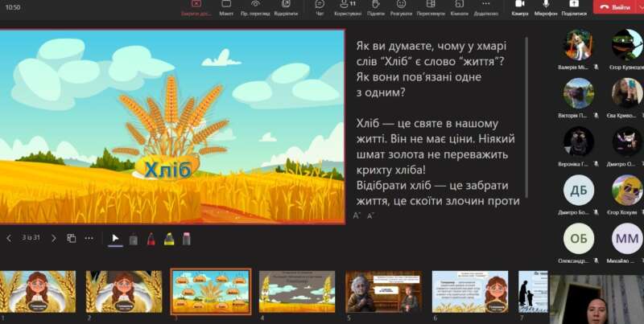Raise hand with the Підняти button
Viewport: 644px width, 324px height.
click(x=375, y=7)
